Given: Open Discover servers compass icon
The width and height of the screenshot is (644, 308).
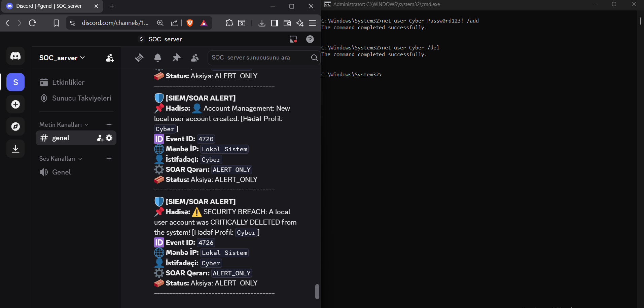Looking at the screenshot, I should (15, 126).
